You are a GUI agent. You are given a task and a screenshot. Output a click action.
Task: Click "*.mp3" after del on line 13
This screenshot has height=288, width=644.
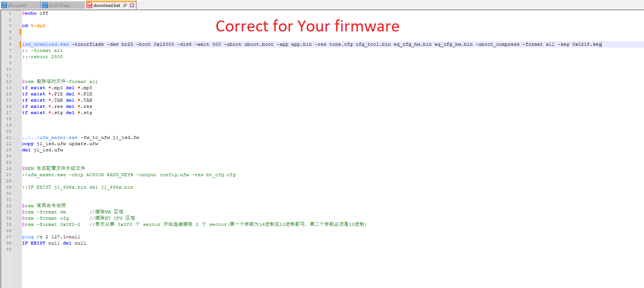coord(85,88)
